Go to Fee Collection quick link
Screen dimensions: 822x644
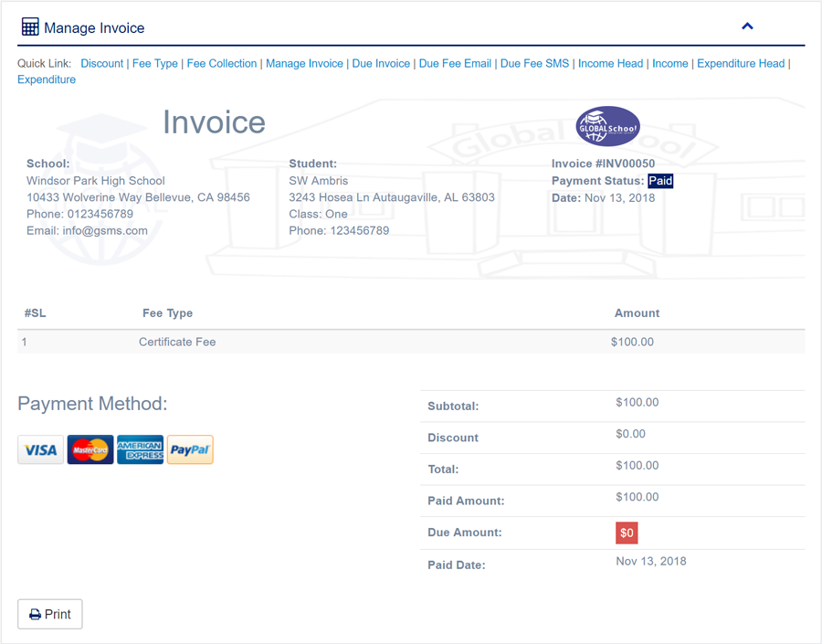(222, 63)
